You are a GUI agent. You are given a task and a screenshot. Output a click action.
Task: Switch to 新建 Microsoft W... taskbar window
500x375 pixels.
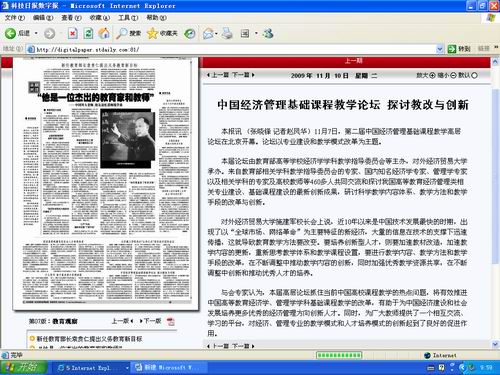(169, 368)
